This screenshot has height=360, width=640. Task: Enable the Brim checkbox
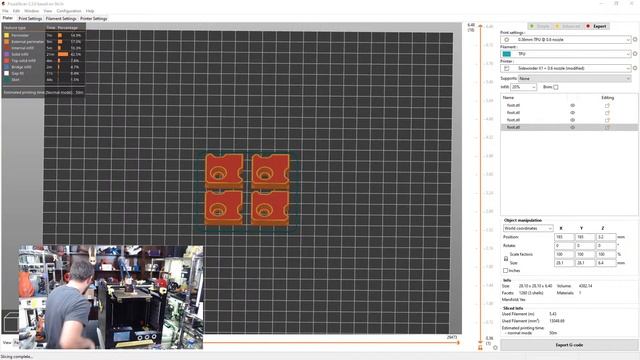tap(556, 87)
